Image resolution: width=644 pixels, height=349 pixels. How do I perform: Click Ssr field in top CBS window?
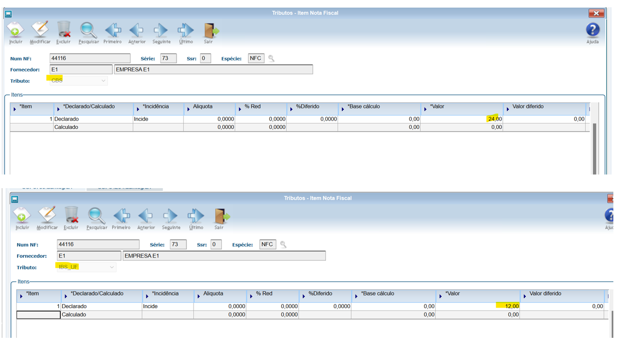coord(205,58)
